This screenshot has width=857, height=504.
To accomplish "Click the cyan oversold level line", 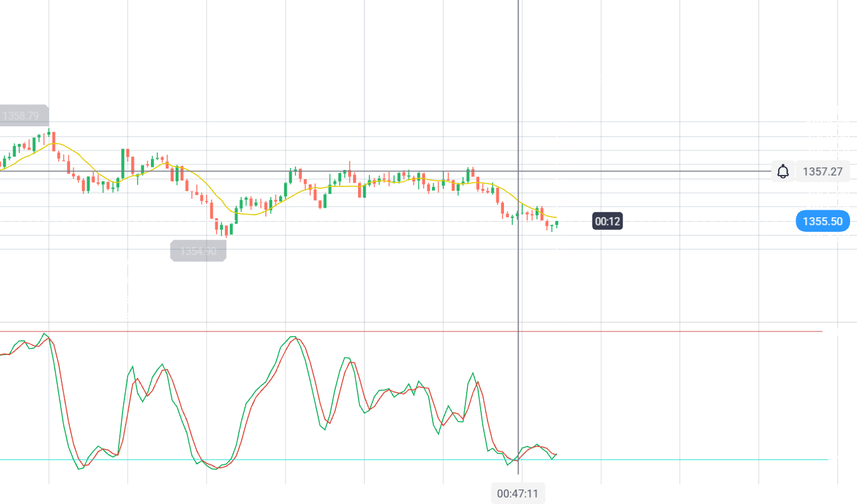I will tap(379, 460).
